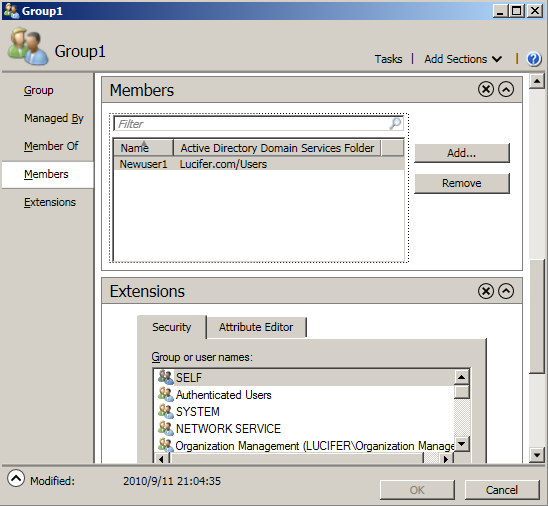Select the NETWORK SERVICE entry
Image resolution: width=548 pixels, height=506 pixels.
click(x=304, y=429)
